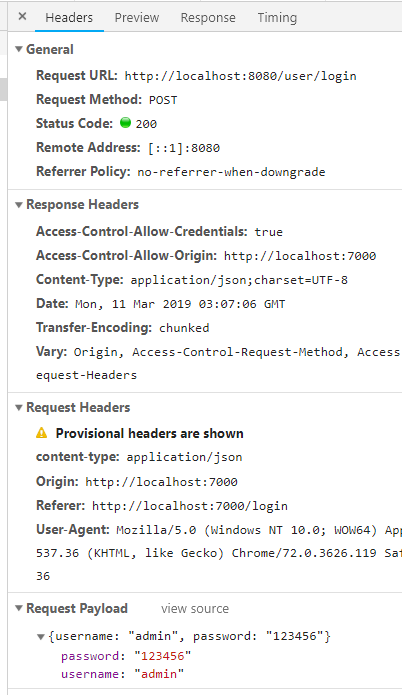Click the username value "admin"
Image resolution: width=402 pixels, height=695 pixels.
click(x=159, y=674)
